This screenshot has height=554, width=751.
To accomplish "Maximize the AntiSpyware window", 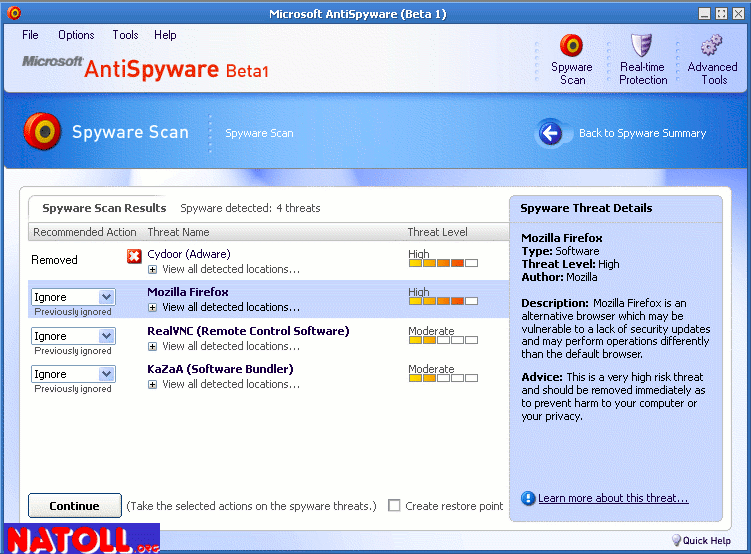I will pos(721,13).
